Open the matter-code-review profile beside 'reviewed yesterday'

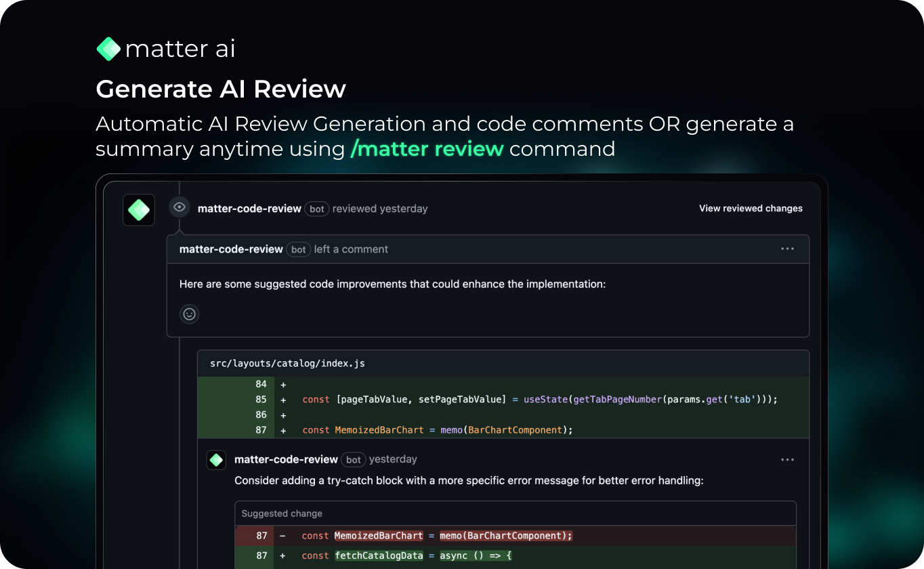(x=249, y=209)
